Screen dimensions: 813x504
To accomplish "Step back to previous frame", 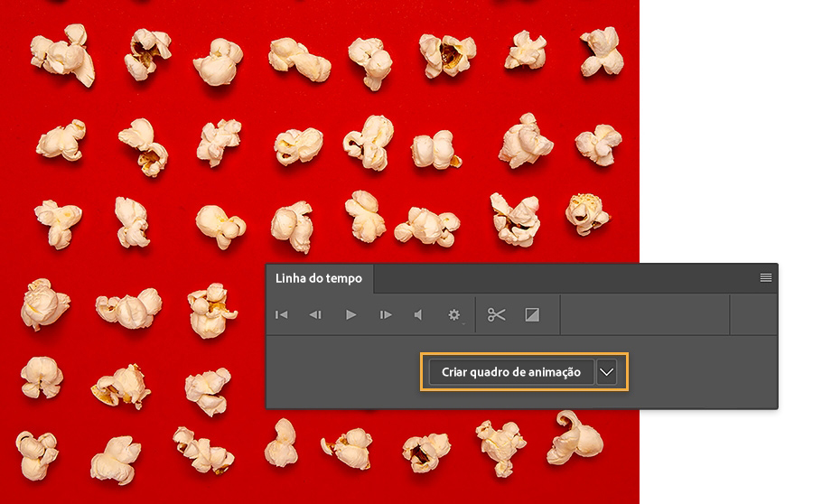I will 315,314.
